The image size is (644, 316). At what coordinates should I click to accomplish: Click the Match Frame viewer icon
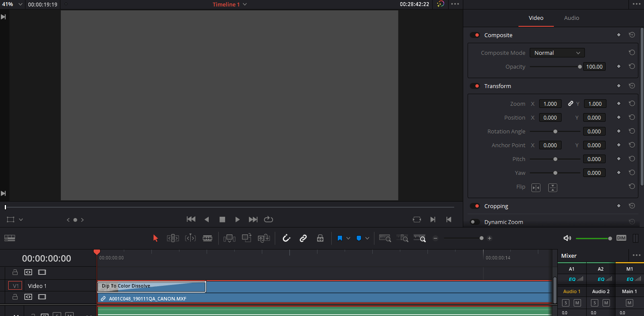417,219
